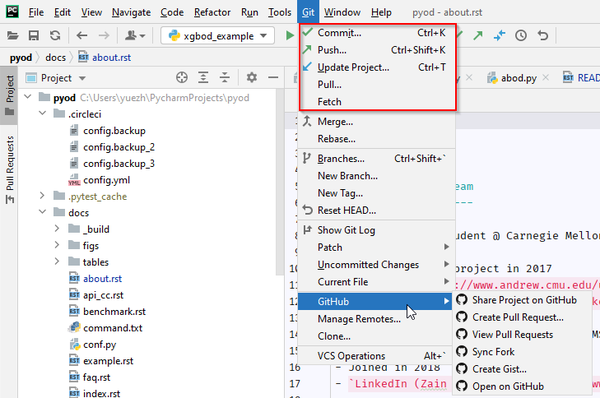Click Expand All icon in Project panel
The height and width of the screenshot is (398, 600).
click(203, 78)
